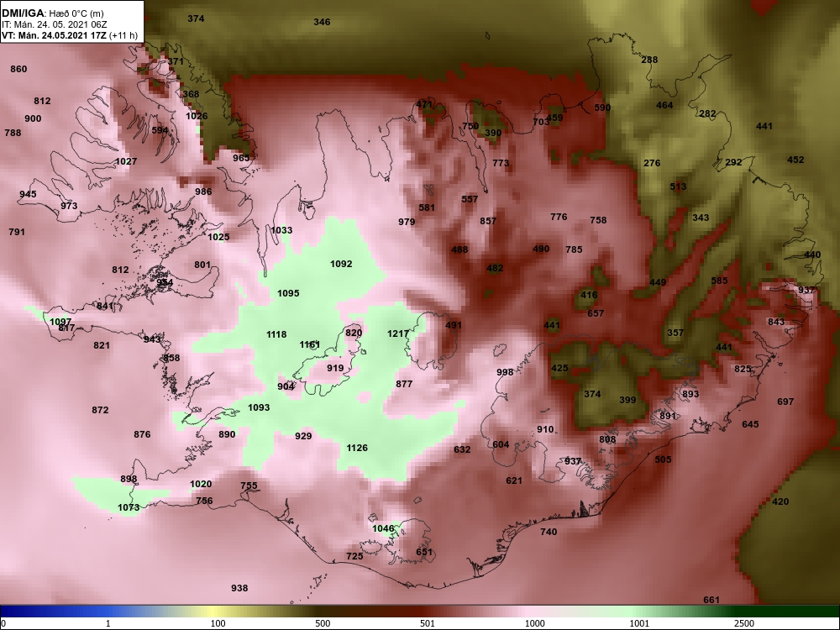Select the number 651
The height and width of the screenshot is (630, 840).
coord(423,553)
